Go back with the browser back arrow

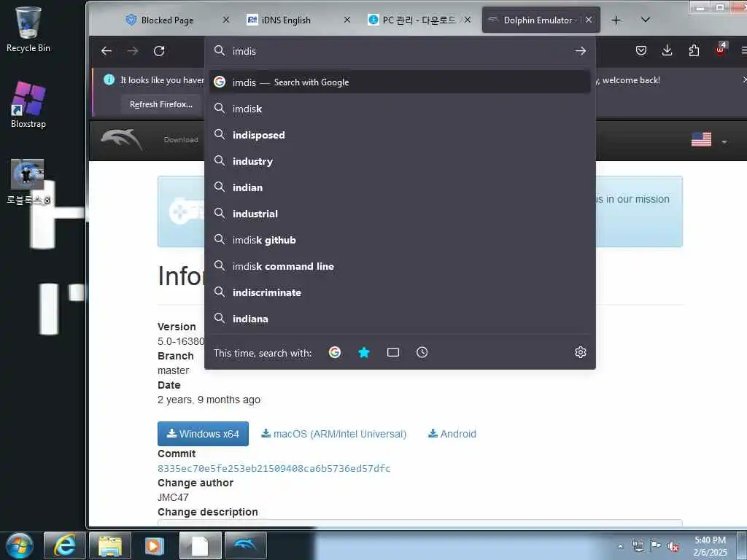pos(107,51)
